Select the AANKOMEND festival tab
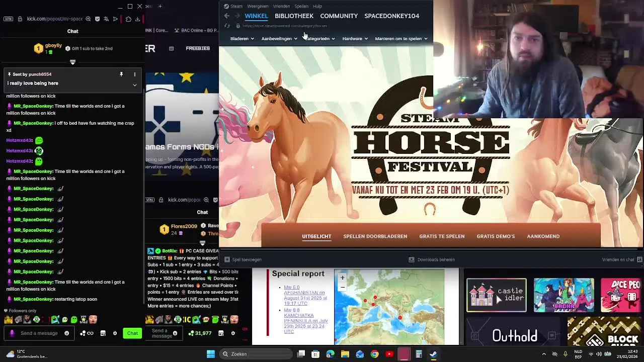The image size is (644, 362). pos(543,236)
